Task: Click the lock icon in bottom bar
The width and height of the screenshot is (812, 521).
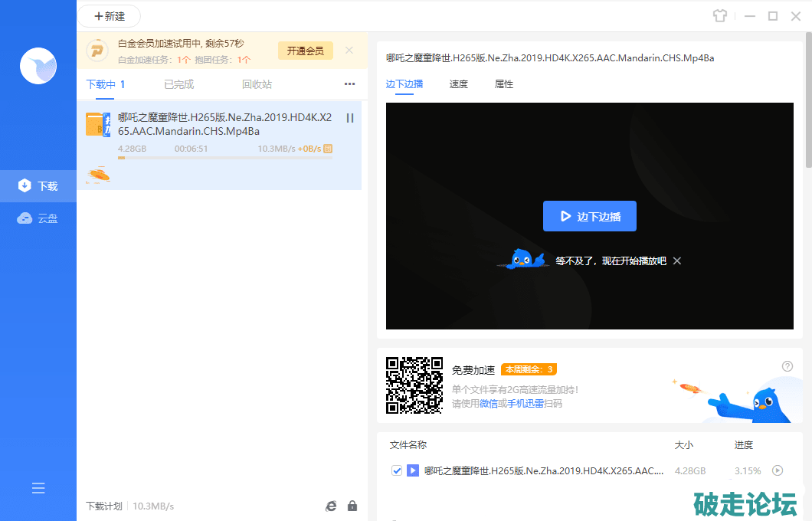Action: [352, 506]
